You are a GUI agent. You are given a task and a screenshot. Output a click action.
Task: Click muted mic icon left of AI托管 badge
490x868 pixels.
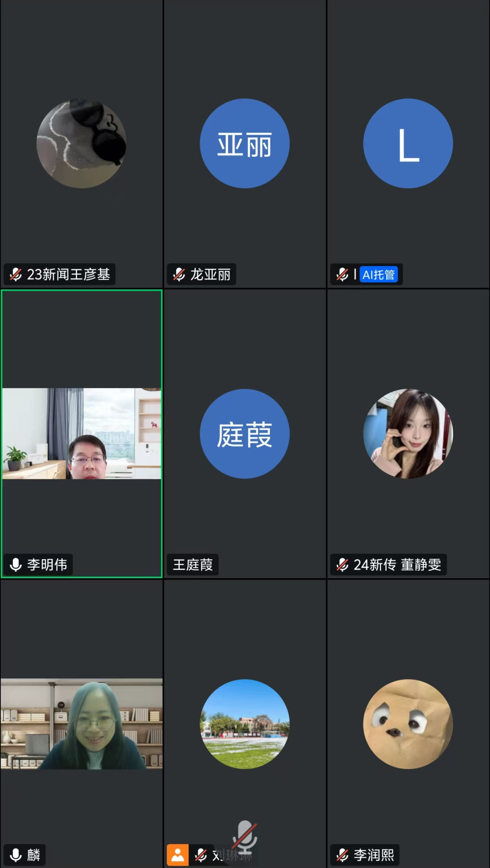343,274
